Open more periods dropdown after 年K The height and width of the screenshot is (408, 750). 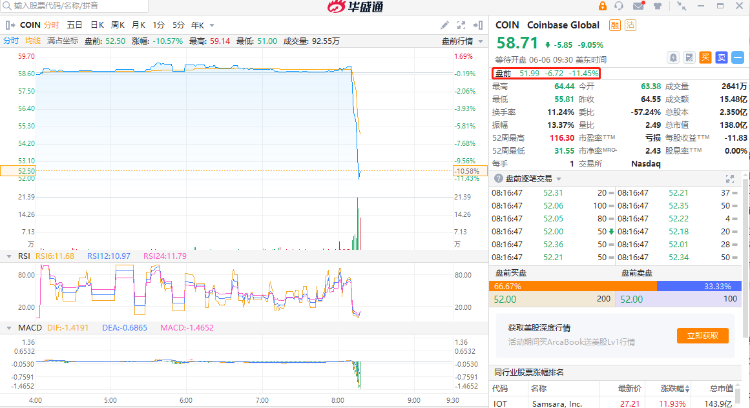click(x=212, y=25)
